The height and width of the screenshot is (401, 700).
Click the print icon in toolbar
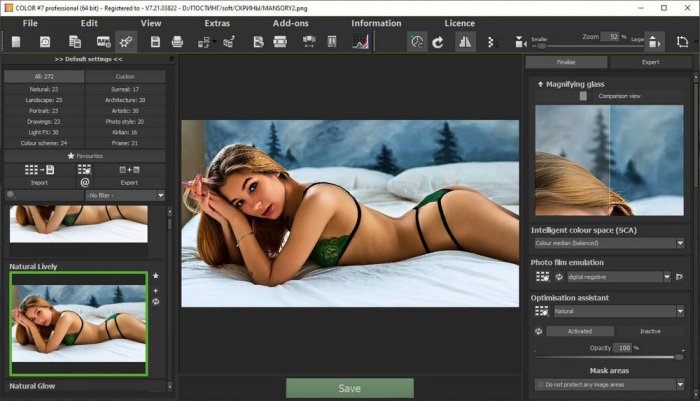point(178,42)
